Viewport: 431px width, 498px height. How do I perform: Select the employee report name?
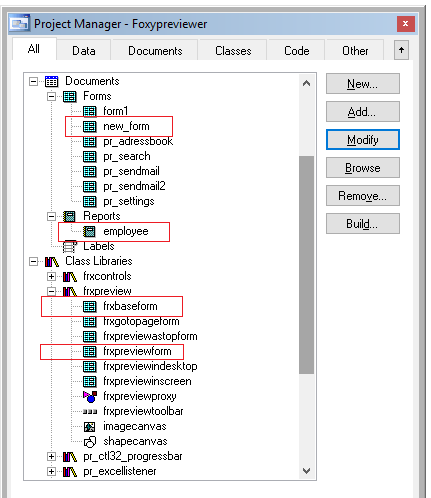126,231
